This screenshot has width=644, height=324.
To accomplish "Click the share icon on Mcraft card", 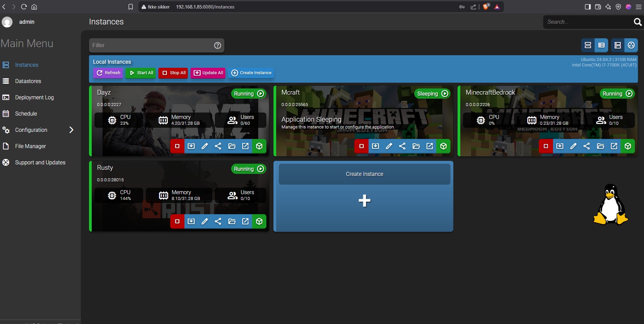I will click(x=402, y=146).
